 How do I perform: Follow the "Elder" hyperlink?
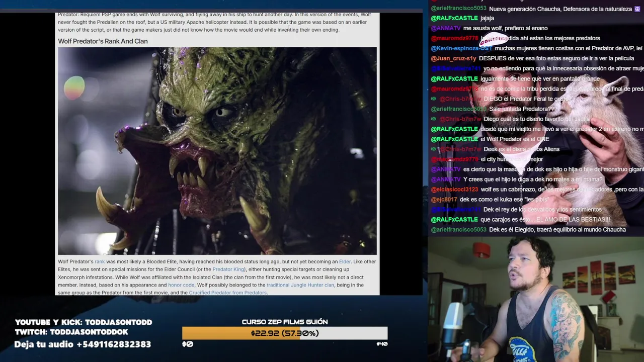click(345, 261)
